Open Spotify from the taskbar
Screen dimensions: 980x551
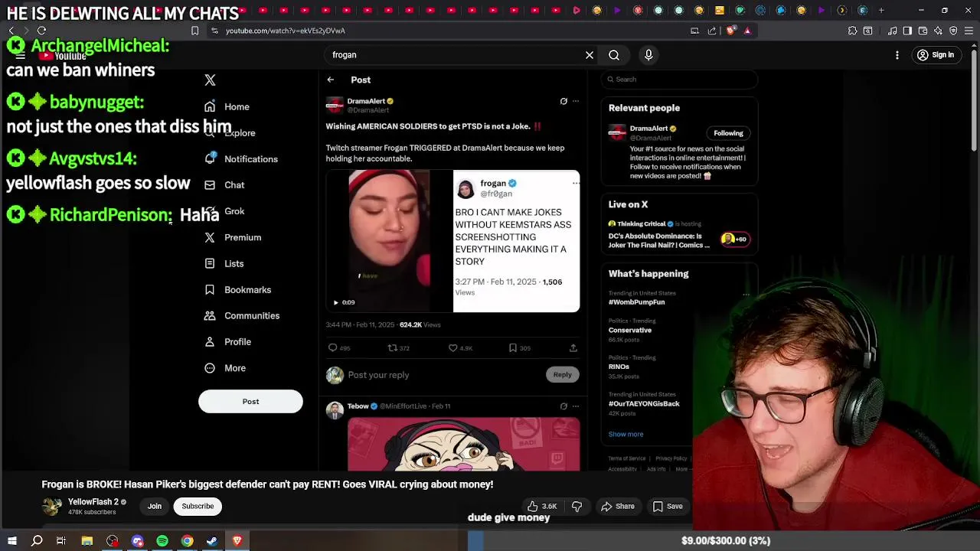(x=162, y=541)
